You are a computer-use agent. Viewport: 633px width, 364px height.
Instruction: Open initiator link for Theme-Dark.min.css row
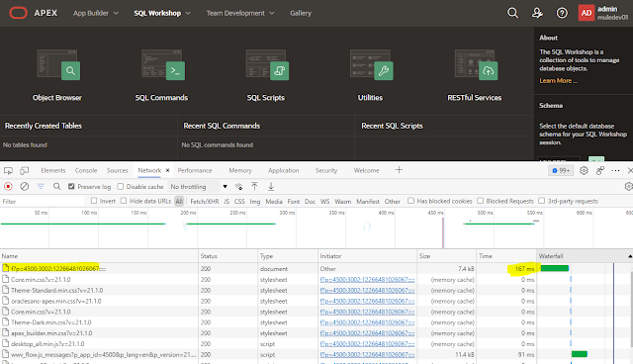click(x=367, y=322)
